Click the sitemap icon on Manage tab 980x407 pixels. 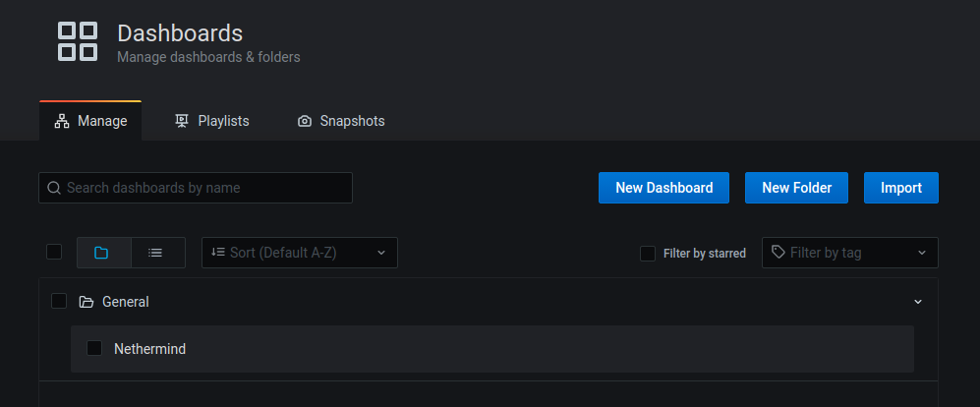click(62, 121)
